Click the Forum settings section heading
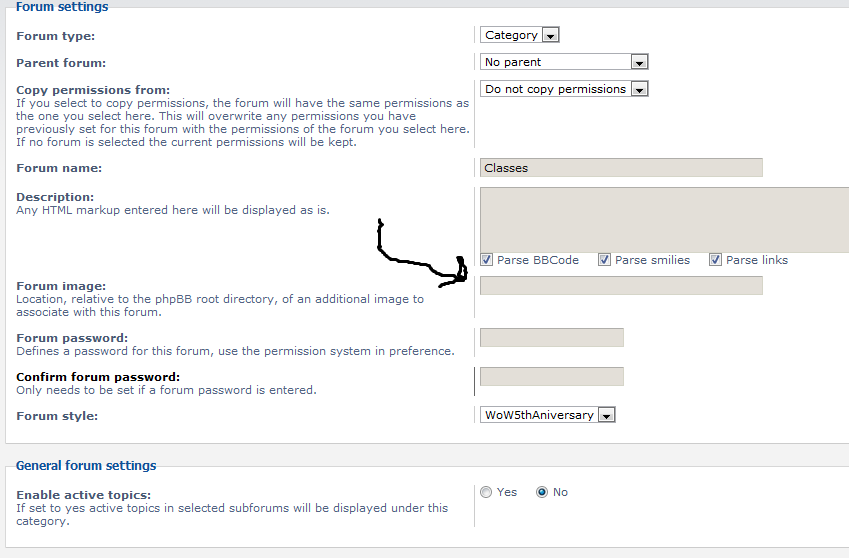The height and width of the screenshot is (558, 849). pos(62,6)
